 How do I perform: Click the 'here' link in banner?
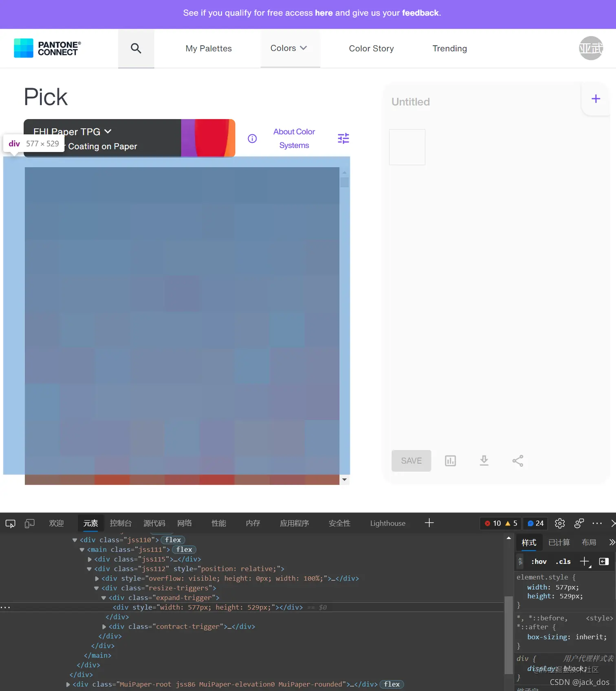323,13
